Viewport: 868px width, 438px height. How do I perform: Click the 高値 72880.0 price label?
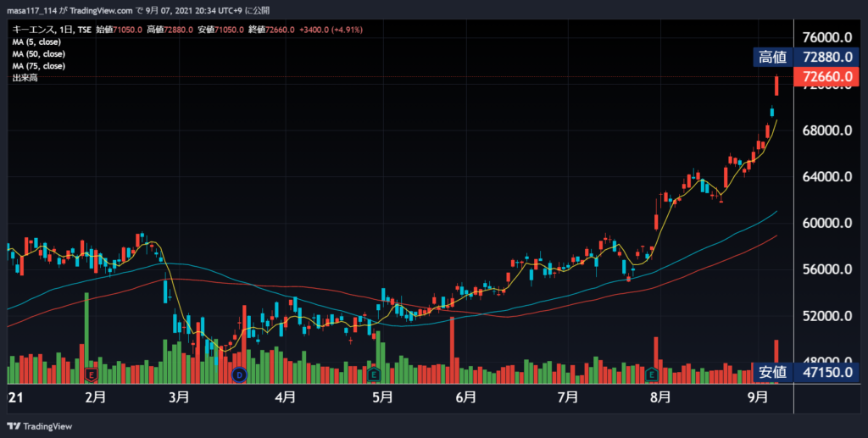pyautogui.click(x=806, y=57)
